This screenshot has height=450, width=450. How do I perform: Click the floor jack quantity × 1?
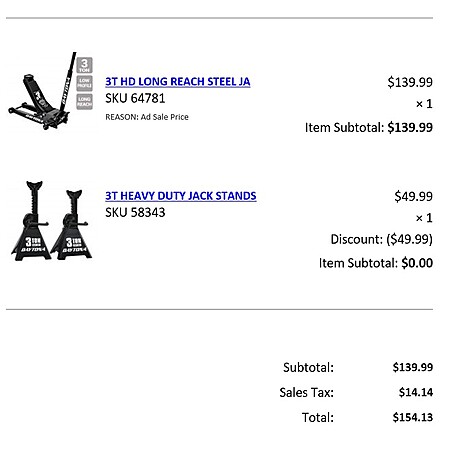tap(424, 104)
